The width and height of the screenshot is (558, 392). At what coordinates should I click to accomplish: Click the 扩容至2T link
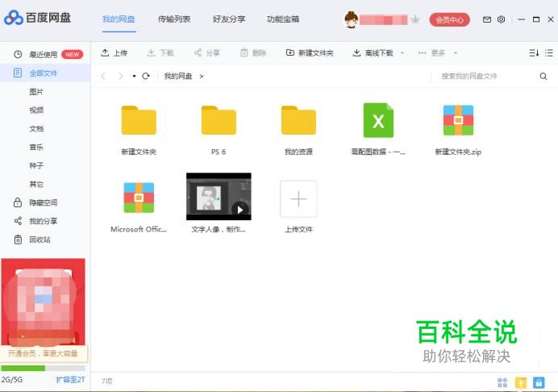click(70, 380)
